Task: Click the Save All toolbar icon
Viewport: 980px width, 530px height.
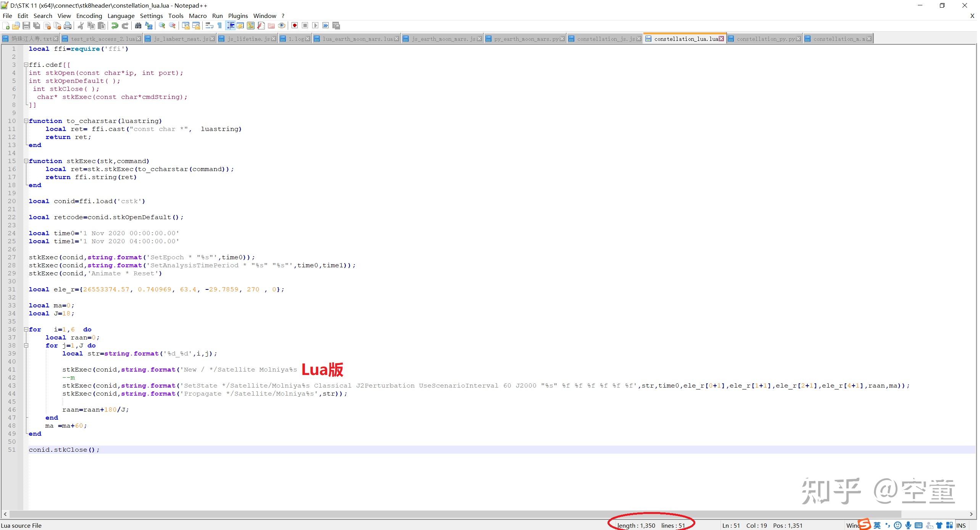Action: pyautogui.click(x=37, y=26)
